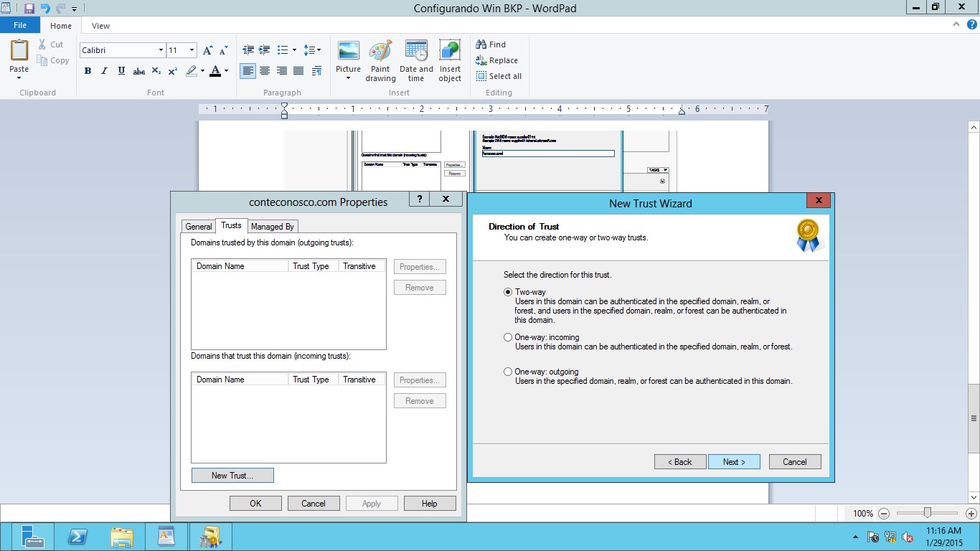980x551 pixels.
Task: Open the font family dropdown
Action: [x=162, y=50]
